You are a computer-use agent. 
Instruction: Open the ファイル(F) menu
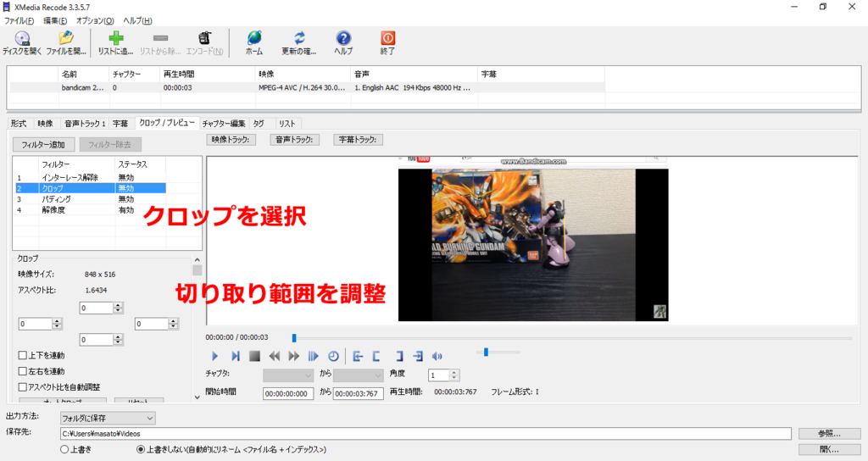[x=19, y=20]
